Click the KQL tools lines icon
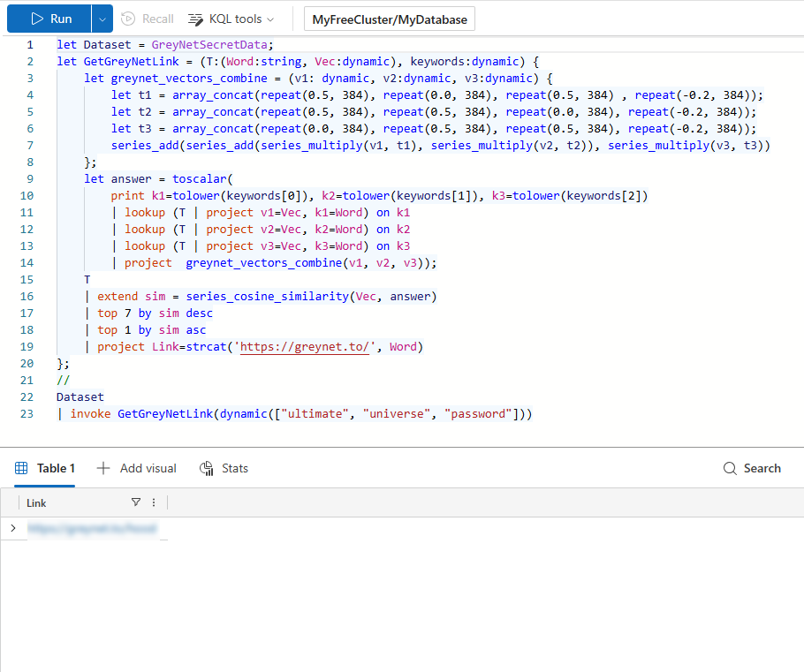Screen dimensions: 804x672 pyautogui.click(x=195, y=19)
